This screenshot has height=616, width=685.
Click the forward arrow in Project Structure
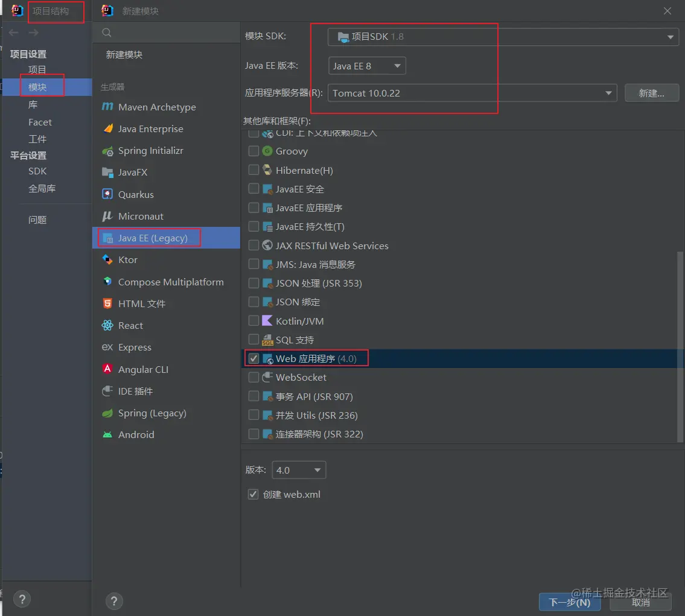tap(34, 33)
